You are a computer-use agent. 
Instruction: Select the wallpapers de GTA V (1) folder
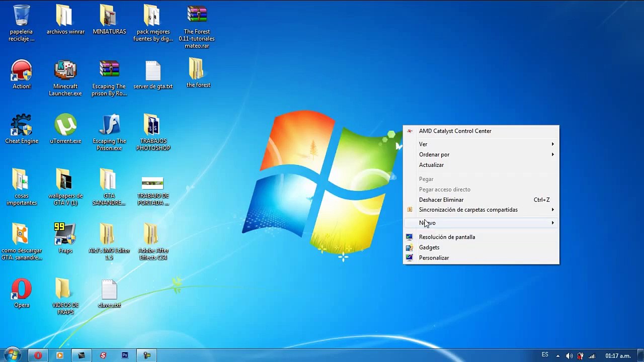65,188
